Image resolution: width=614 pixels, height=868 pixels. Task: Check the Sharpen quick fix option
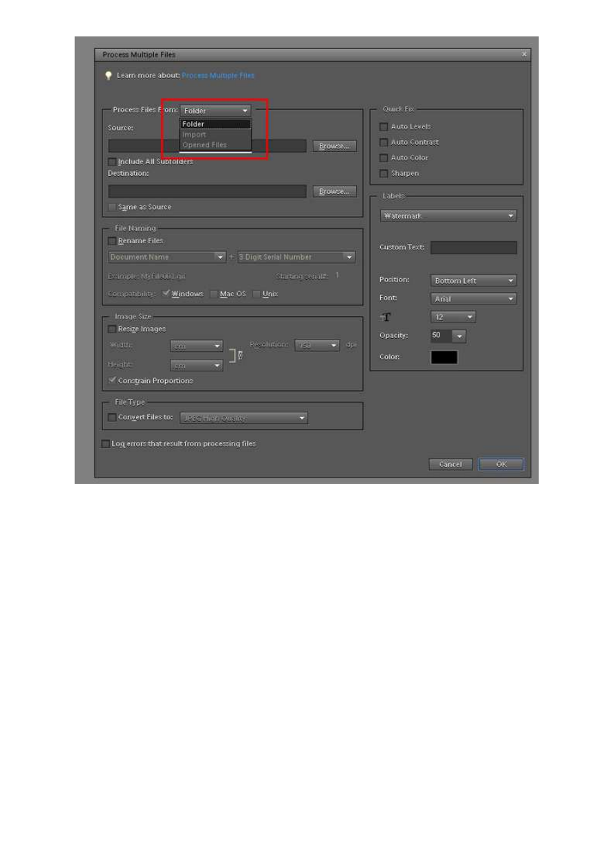click(x=384, y=173)
